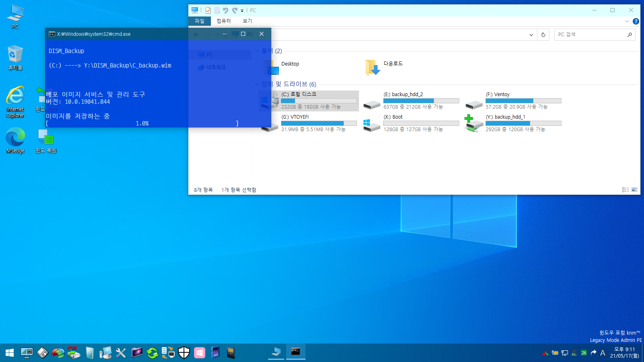Open the floppy disk taskbar icon
This screenshot has height=362, width=644.
[x=42, y=353]
